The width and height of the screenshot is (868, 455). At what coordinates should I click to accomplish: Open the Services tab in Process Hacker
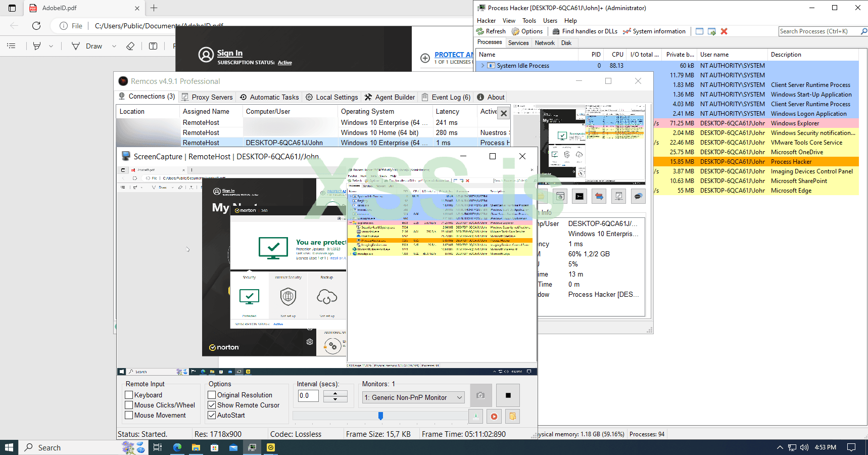(x=518, y=43)
